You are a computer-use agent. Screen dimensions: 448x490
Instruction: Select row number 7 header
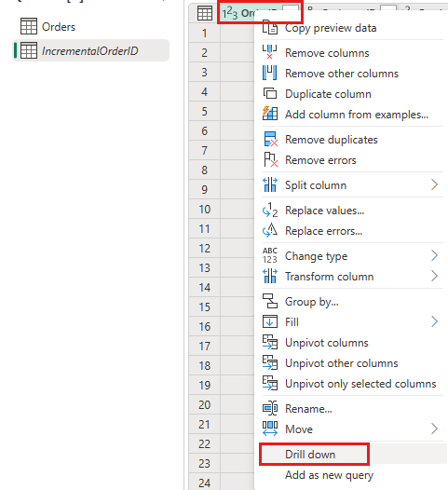click(205, 150)
